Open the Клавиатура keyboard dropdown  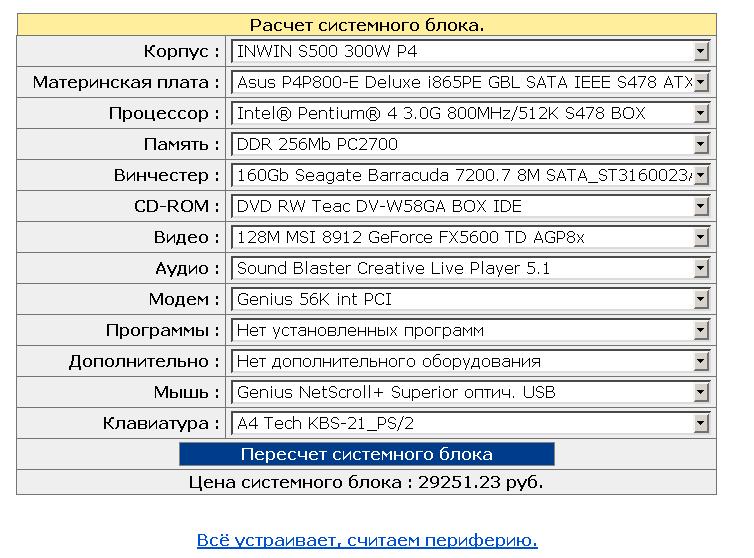470,423
